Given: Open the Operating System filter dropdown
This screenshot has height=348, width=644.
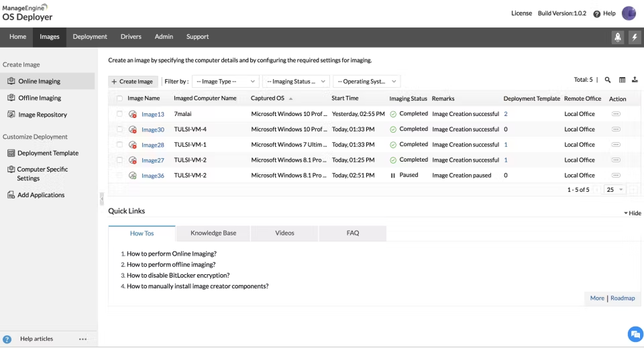Looking at the screenshot, I should [366, 82].
